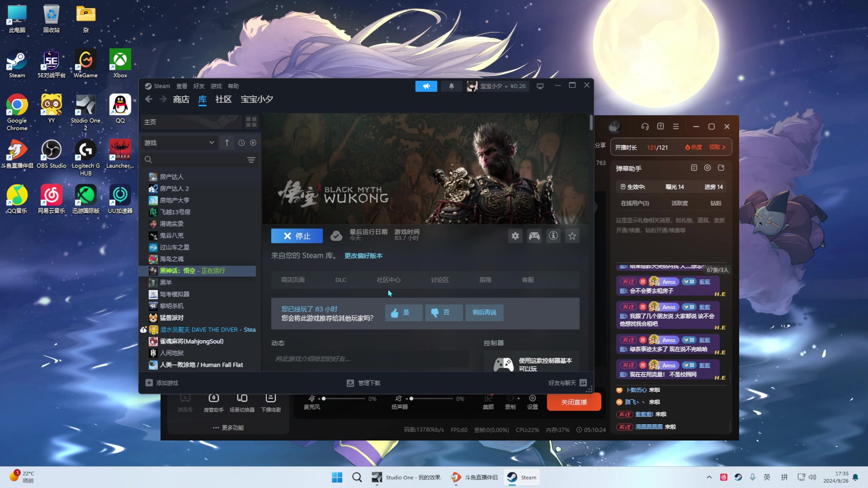
Task: Pop out the 弹幕助手 panel icon
Action: pos(721,168)
